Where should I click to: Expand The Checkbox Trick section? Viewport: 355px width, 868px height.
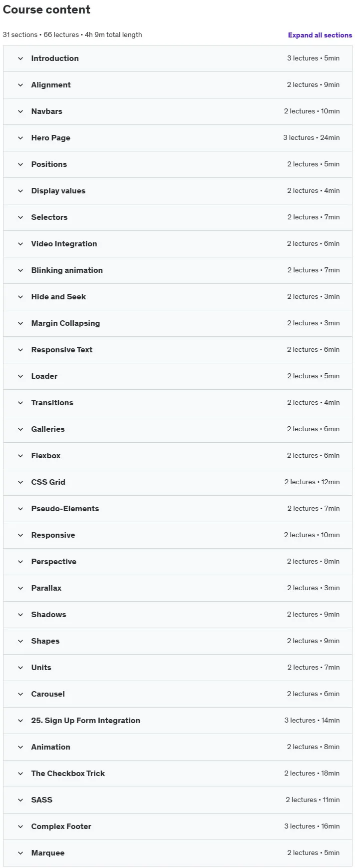[x=178, y=774]
